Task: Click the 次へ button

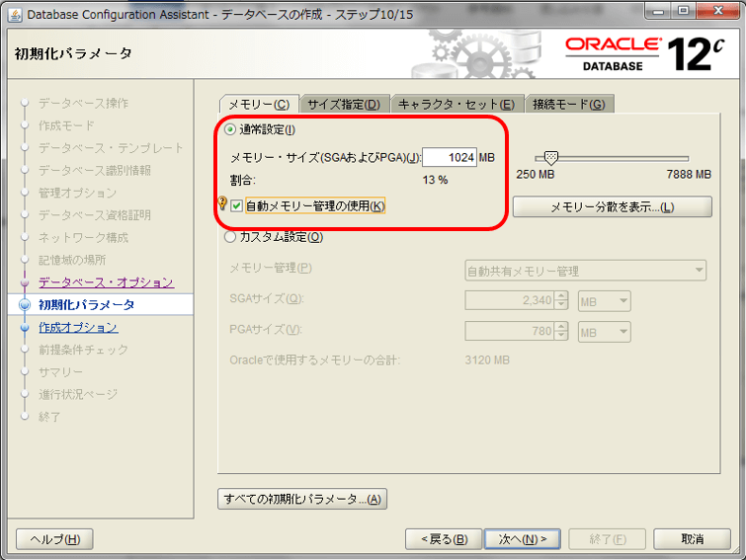Action: tap(523, 539)
